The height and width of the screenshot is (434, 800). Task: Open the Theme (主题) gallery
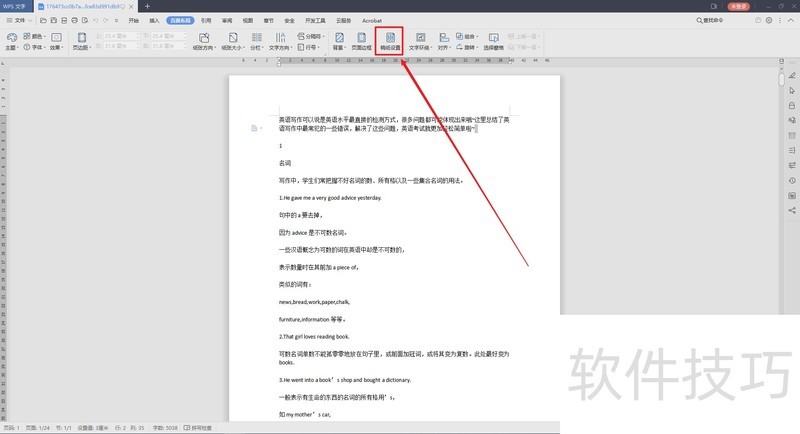coord(11,41)
